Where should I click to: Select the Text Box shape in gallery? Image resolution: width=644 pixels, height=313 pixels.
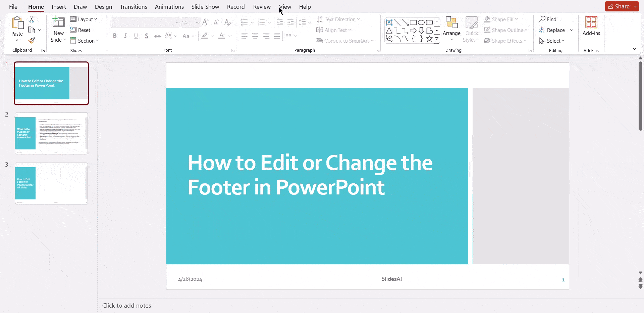(x=389, y=23)
